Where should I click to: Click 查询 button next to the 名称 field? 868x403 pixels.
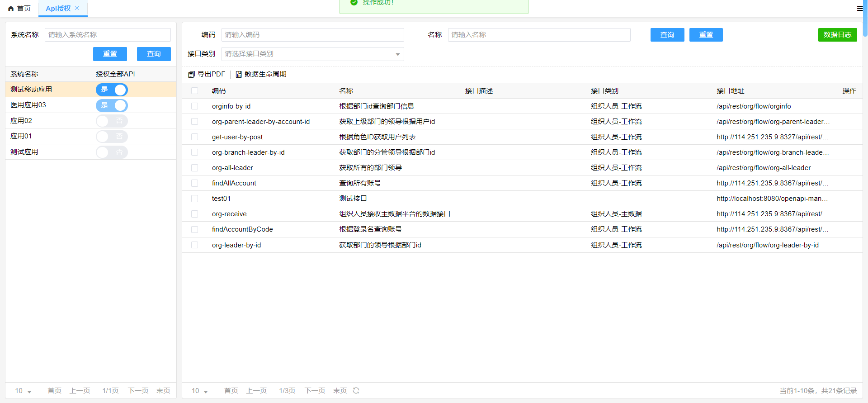[667, 35]
